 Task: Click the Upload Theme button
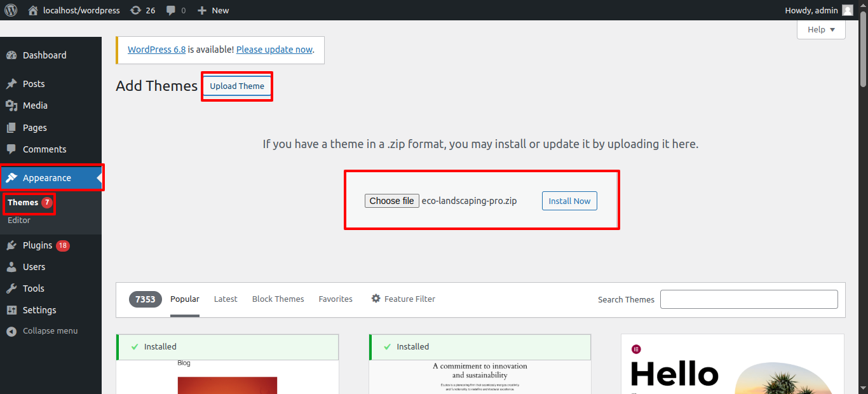click(x=237, y=86)
